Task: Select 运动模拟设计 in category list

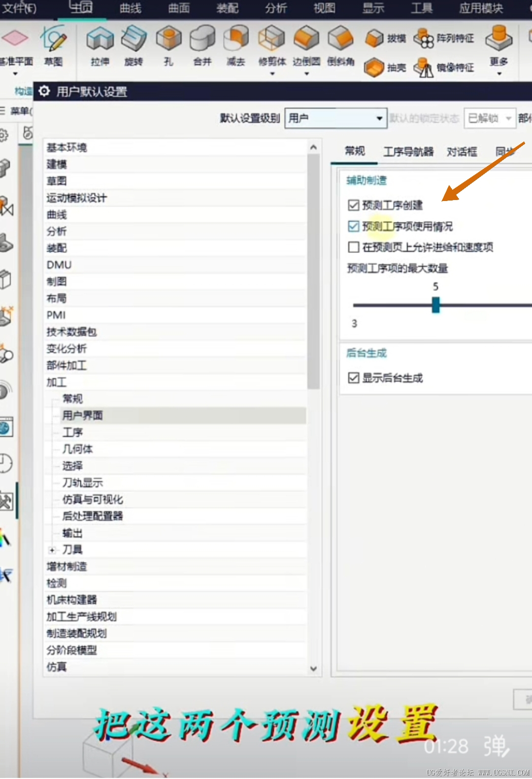Action: (175, 198)
